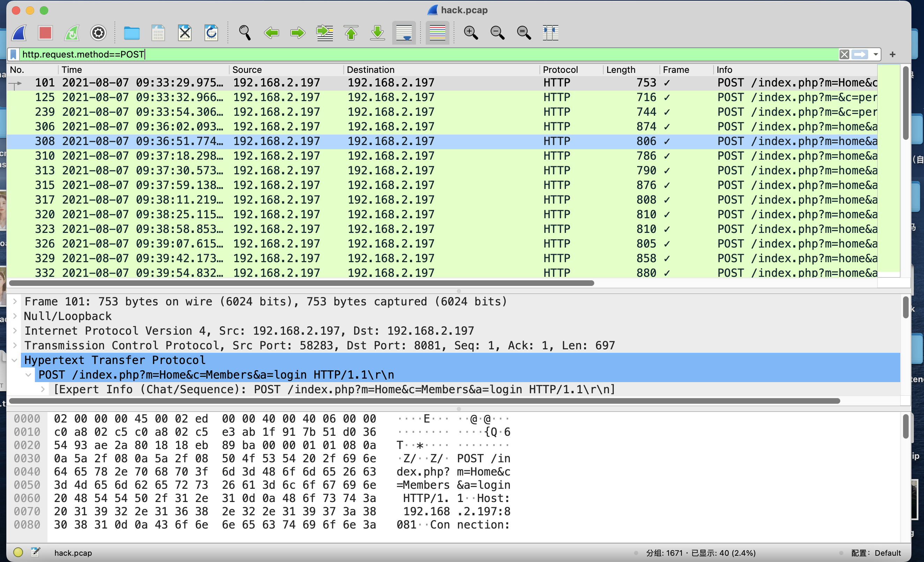Viewport: 924px width, 562px height.
Task: Sort by Protocol column header
Action: [572, 70]
